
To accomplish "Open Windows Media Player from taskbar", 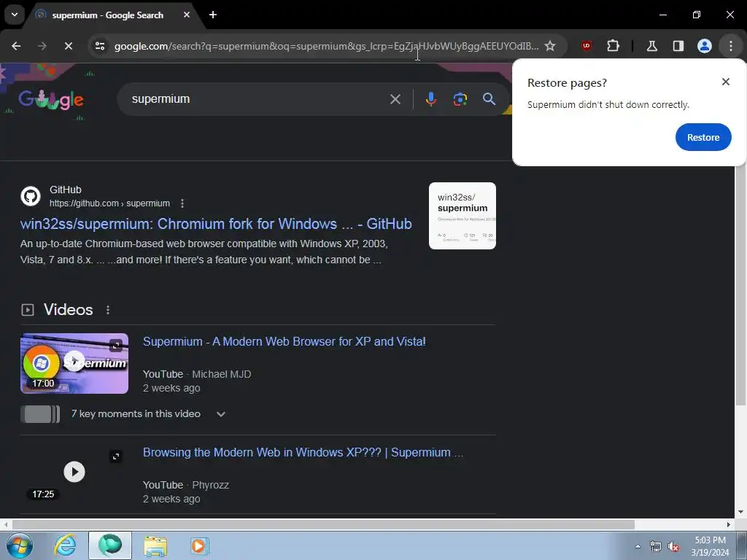I will tap(199, 545).
